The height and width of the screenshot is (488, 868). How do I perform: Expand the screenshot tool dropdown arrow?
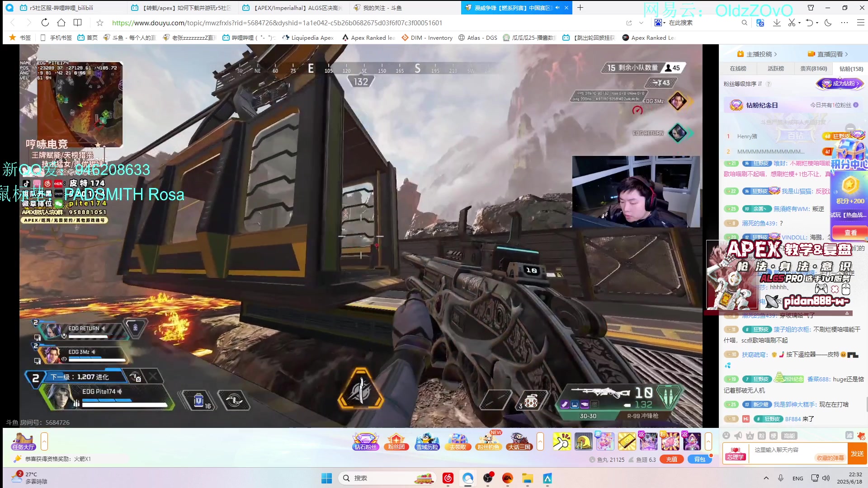point(799,23)
